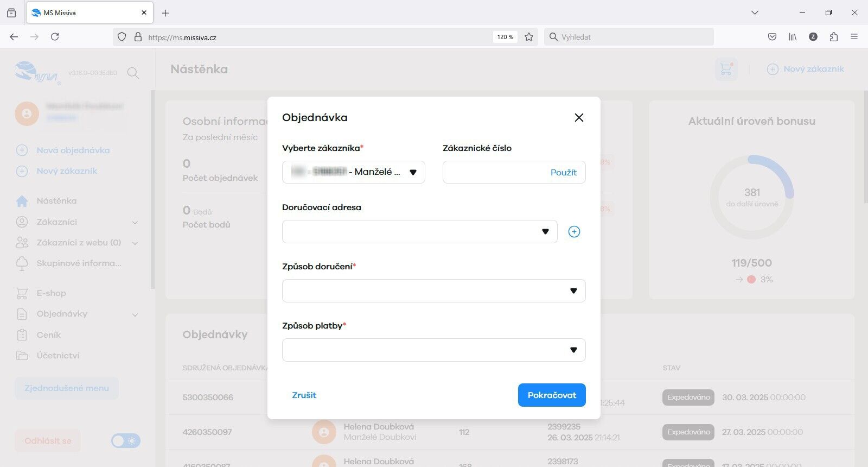
Task: Close the MS Missiva tab
Action: coord(144,12)
